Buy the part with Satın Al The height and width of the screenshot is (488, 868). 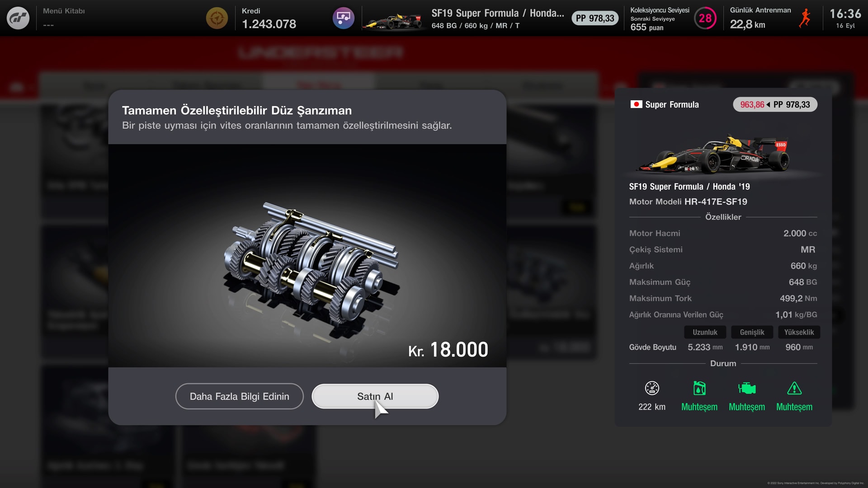[375, 396]
